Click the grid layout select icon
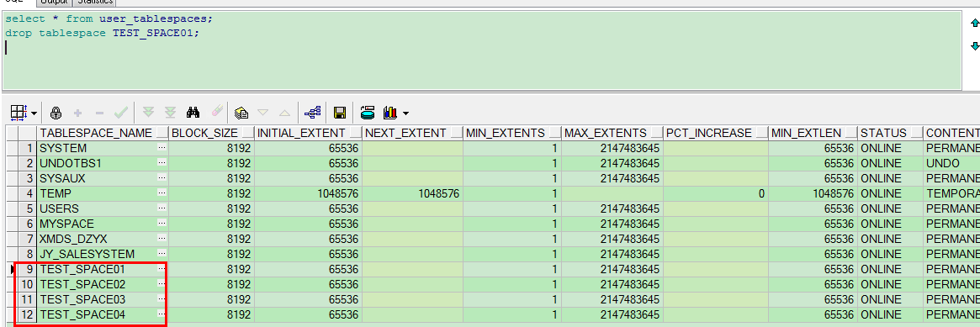The image size is (980, 327). tap(19, 113)
